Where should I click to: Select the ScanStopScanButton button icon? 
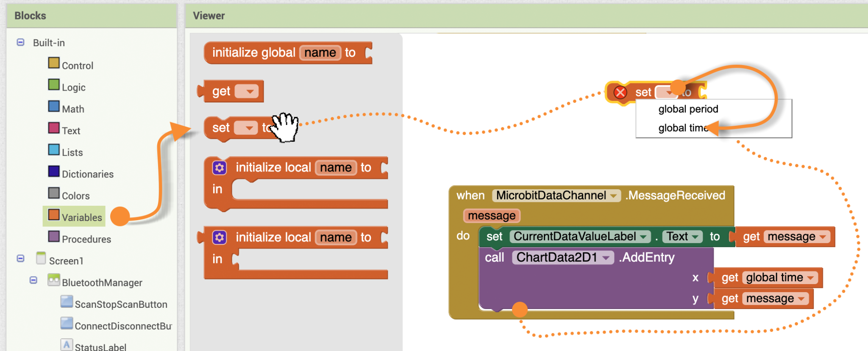pos(67,301)
